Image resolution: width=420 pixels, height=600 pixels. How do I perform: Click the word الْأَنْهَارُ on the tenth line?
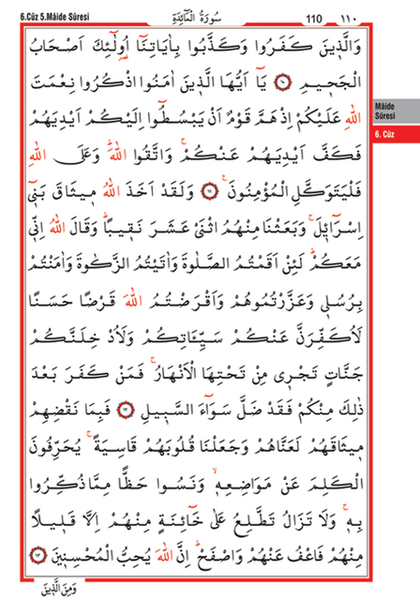[x=174, y=374]
